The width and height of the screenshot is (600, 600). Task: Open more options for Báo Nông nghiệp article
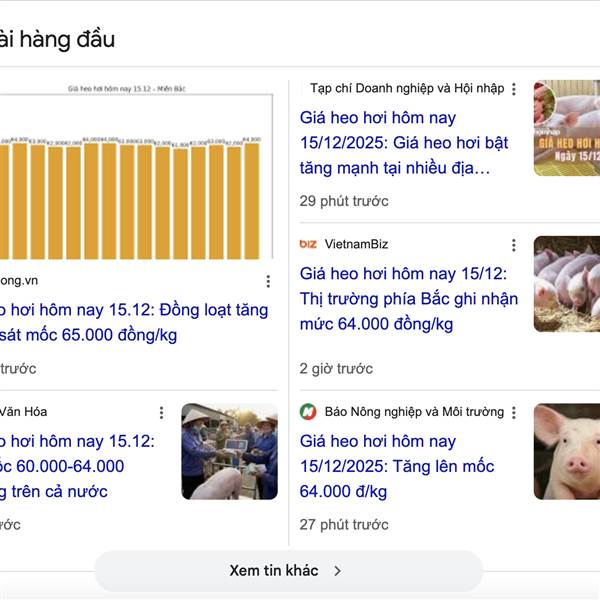[514, 412]
